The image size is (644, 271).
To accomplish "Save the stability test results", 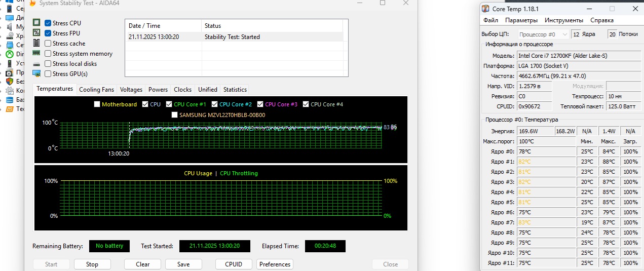I will [x=183, y=264].
